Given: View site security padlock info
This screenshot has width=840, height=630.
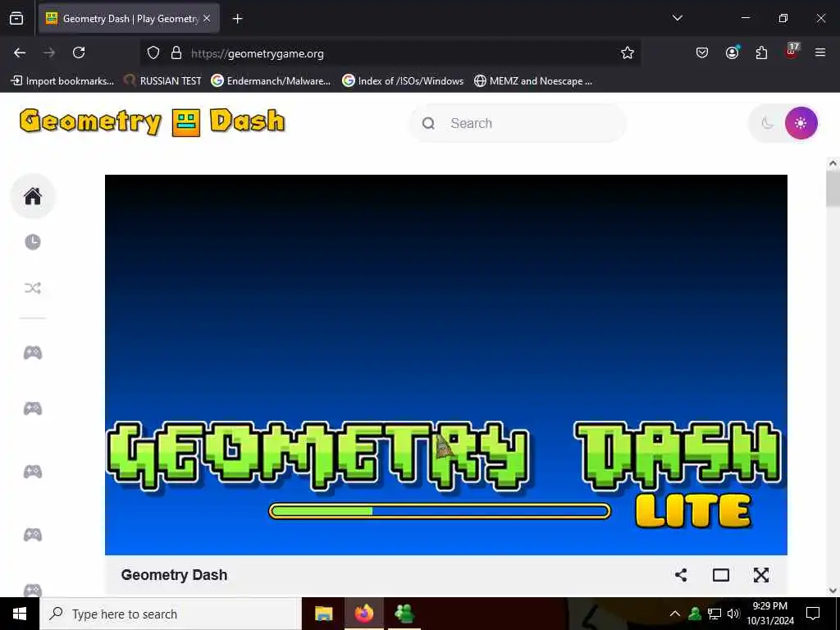Looking at the screenshot, I should (x=176, y=52).
